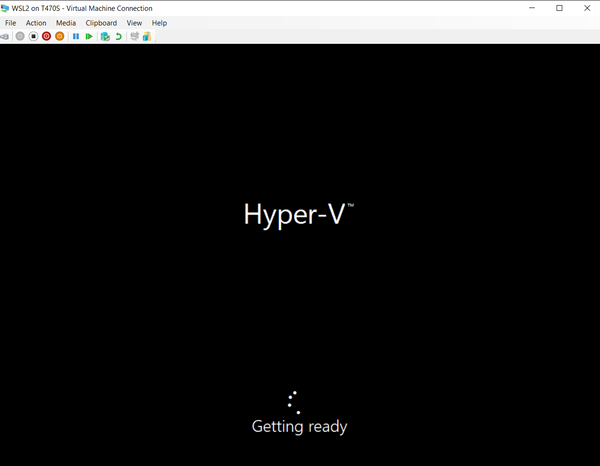The height and width of the screenshot is (466, 600).
Task: Click the greyed-out Start VM icon
Action: (x=20, y=37)
